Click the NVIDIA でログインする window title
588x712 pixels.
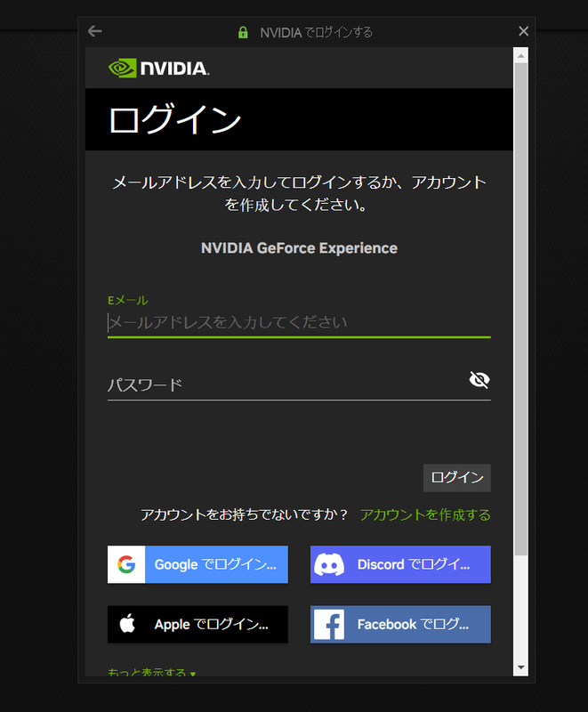316,33
